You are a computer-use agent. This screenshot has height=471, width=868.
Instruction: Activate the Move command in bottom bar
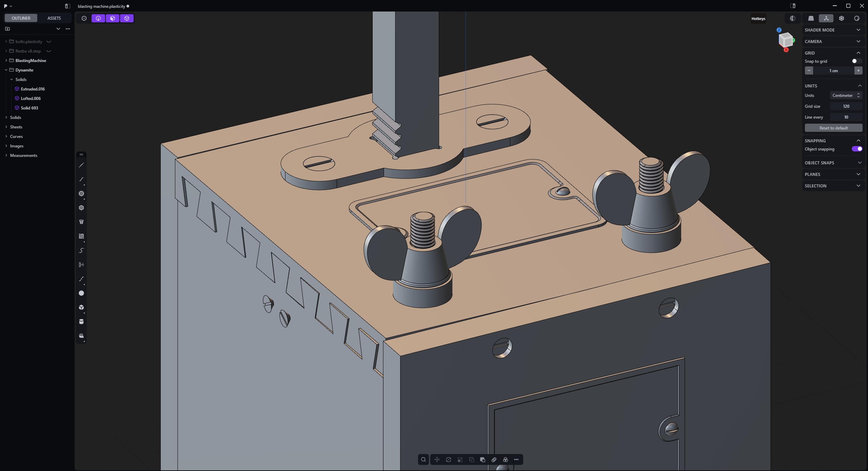click(x=437, y=459)
